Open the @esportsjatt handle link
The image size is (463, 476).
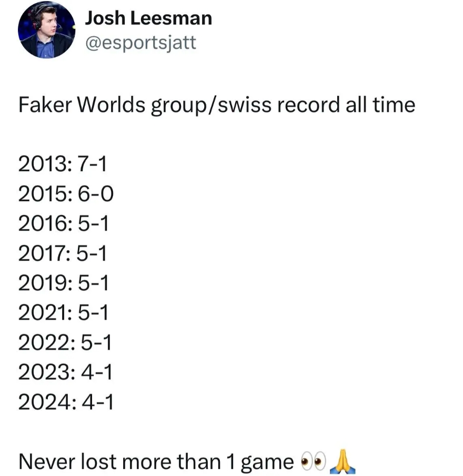[x=141, y=43]
